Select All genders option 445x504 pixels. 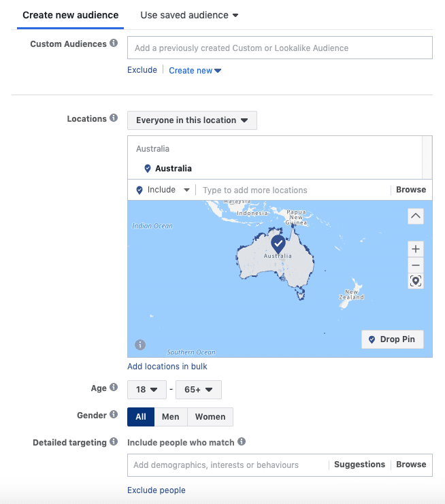pyautogui.click(x=141, y=417)
